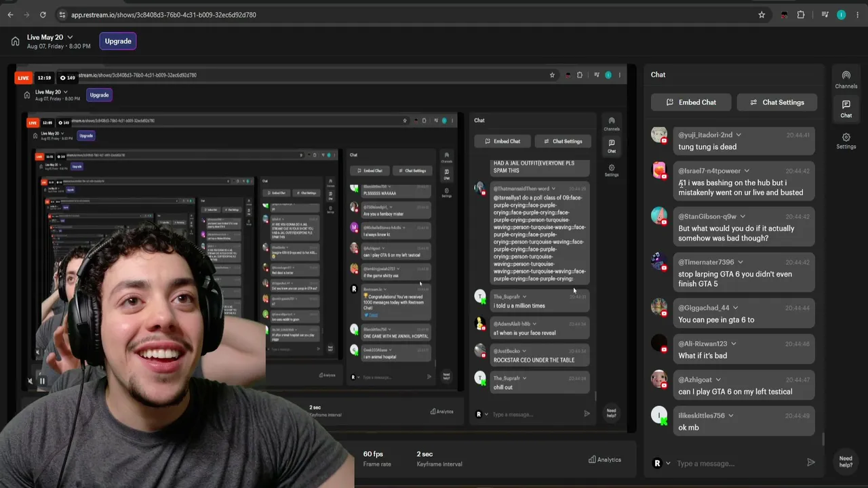Open dropdown next to @yuji_itadori-2nd
The width and height of the screenshot is (868, 488).
(x=738, y=135)
